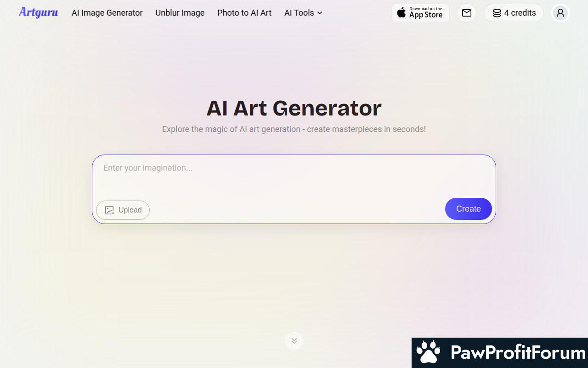The image size is (588, 368).
Task: Go to Unblur Image
Action: (x=180, y=13)
